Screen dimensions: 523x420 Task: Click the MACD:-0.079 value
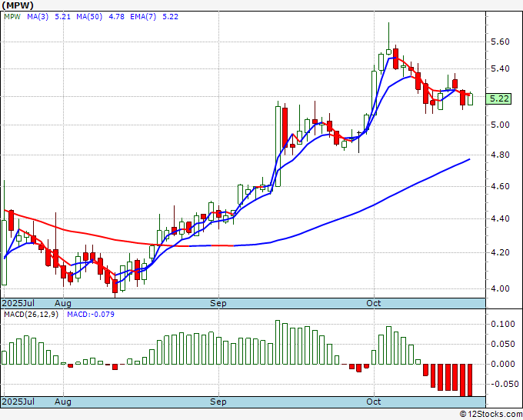click(x=91, y=315)
